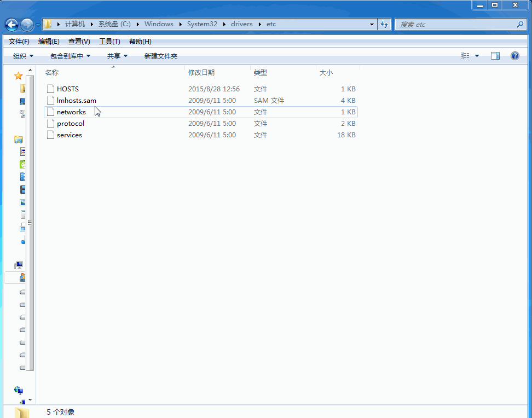The width and height of the screenshot is (532, 418).
Task: Click the Back navigation arrow button
Action: [11, 25]
